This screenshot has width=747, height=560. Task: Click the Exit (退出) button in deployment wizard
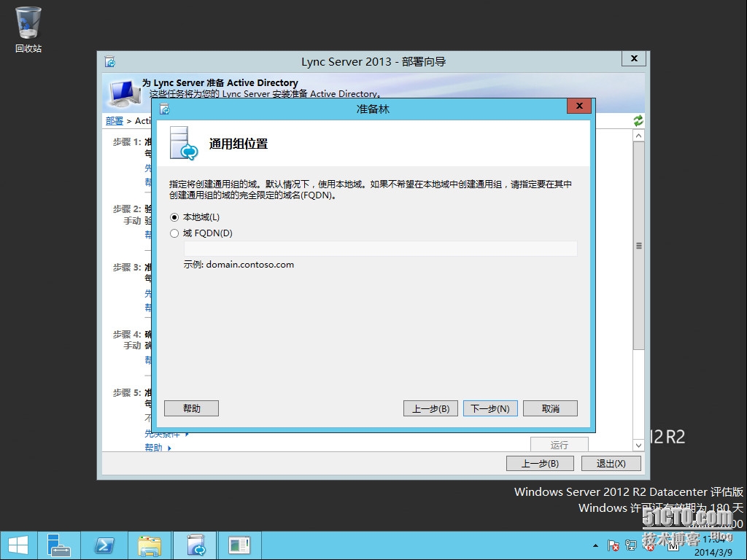pos(611,463)
